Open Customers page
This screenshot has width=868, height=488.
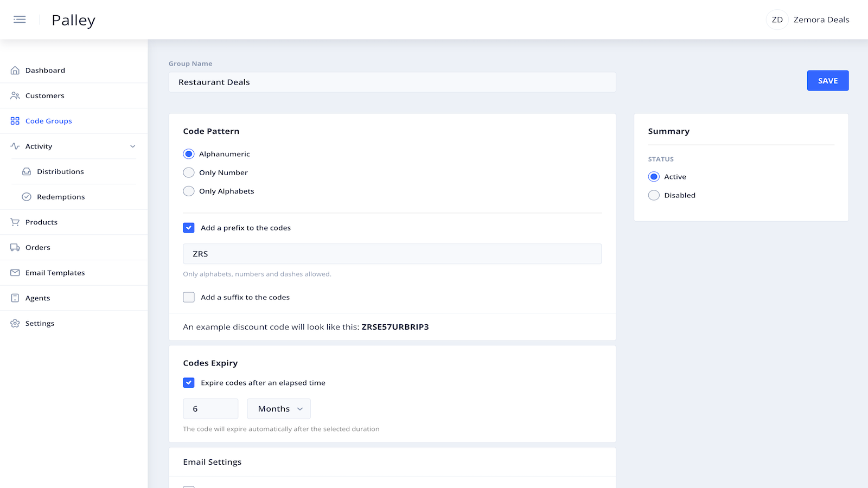click(x=45, y=95)
